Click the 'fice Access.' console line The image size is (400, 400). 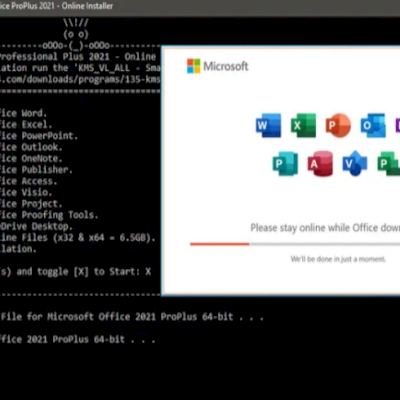28,181
